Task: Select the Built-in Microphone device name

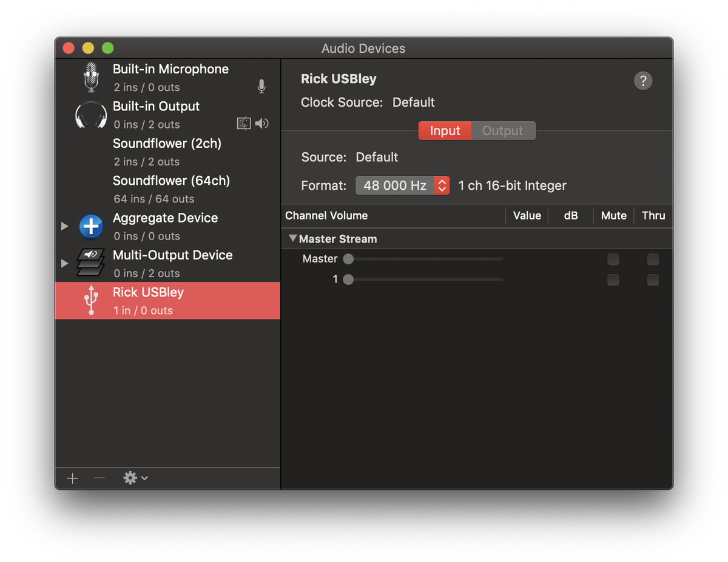Action: click(170, 69)
